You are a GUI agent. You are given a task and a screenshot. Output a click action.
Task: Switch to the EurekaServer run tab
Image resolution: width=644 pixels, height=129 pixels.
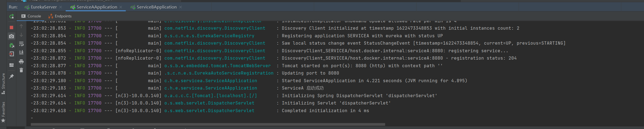[43, 7]
